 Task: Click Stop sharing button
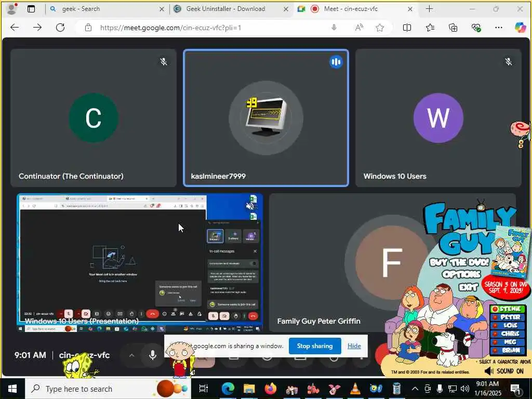click(x=314, y=345)
